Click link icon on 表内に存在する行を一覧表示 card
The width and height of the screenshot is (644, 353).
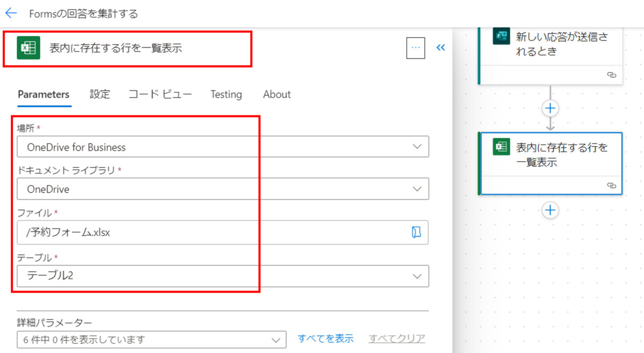pos(611,185)
